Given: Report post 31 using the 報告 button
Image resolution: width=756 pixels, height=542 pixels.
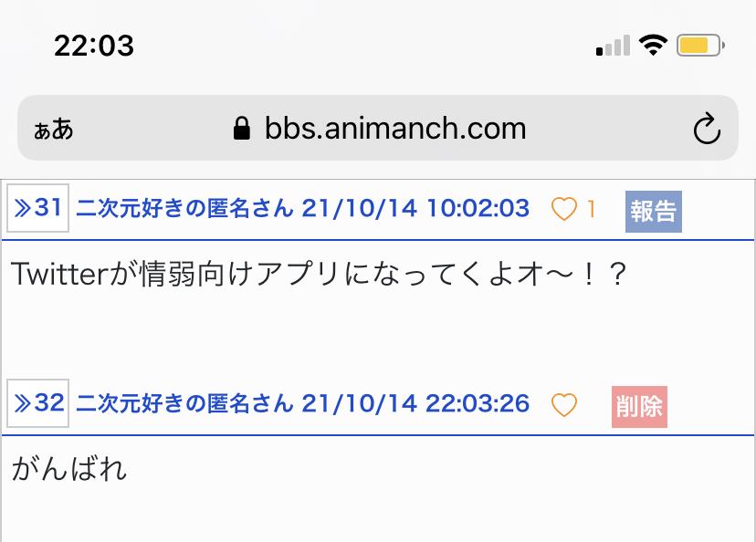Looking at the screenshot, I should [653, 211].
